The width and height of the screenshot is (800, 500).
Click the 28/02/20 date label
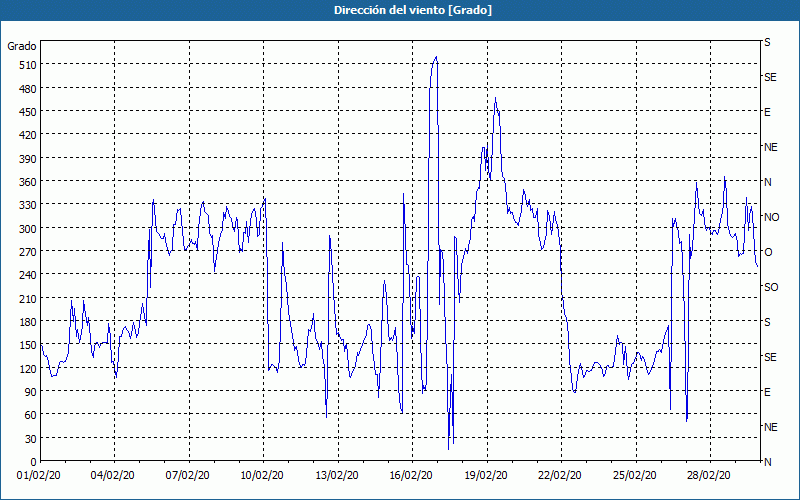(709, 476)
